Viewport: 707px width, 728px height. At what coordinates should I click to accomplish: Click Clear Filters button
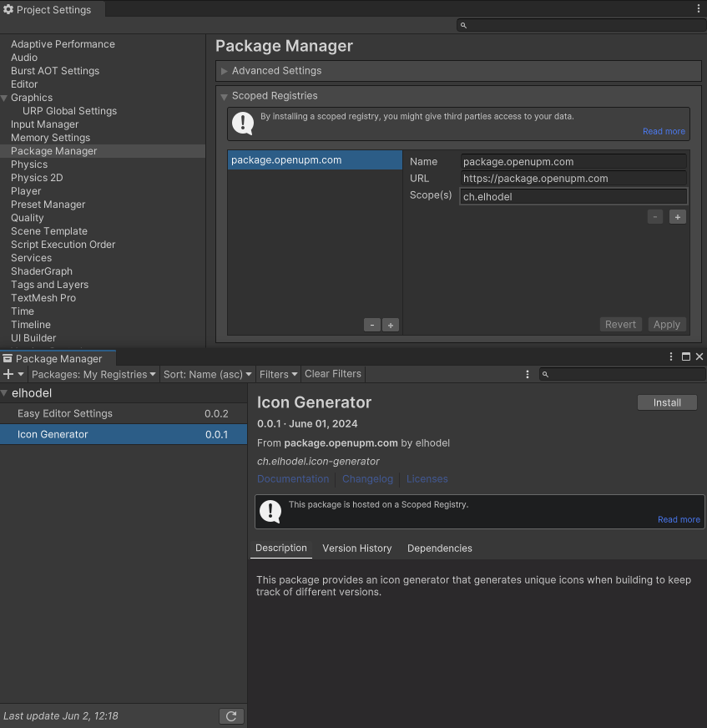(333, 374)
